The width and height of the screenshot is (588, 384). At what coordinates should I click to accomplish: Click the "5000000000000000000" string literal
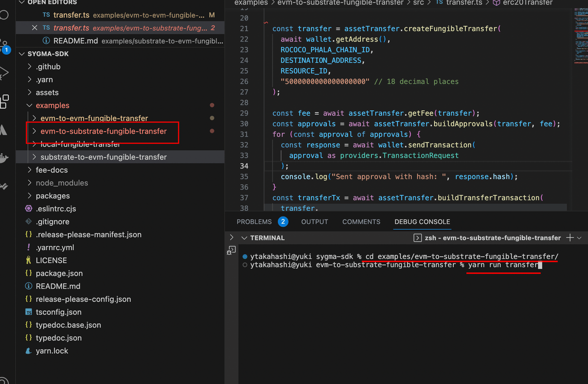click(x=325, y=81)
